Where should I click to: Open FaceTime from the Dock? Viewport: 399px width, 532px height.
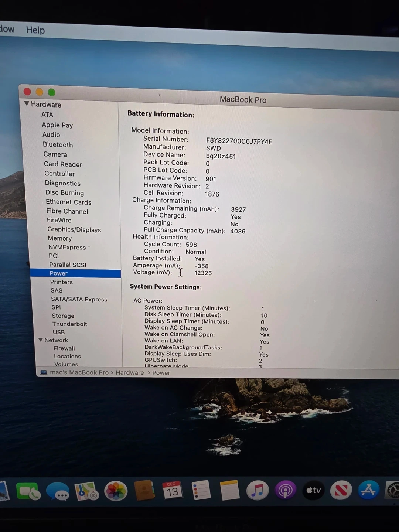[x=28, y=492]
